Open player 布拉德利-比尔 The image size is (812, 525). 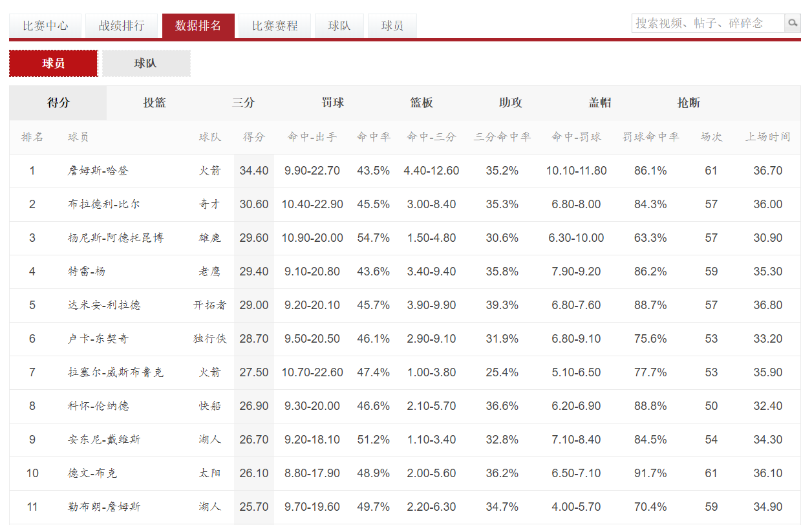(104, 204)
